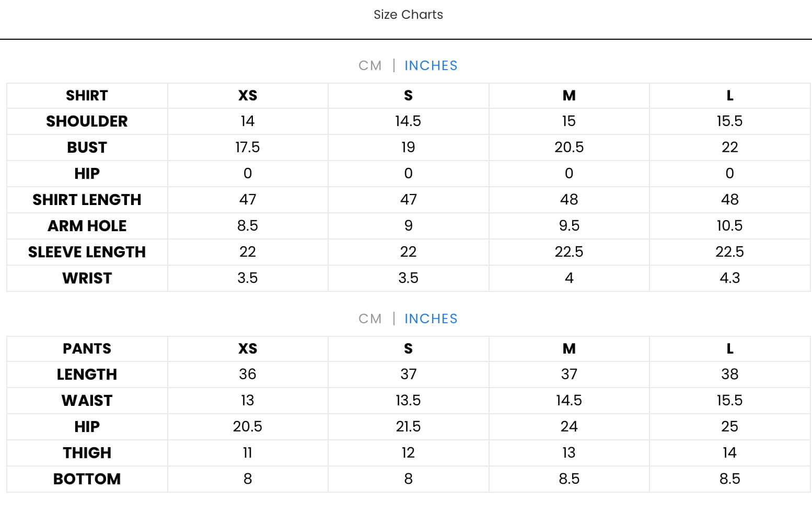Click the ARM HOLE row label
812x511 pixels.
pyautogui.click(x=87, y=226)
